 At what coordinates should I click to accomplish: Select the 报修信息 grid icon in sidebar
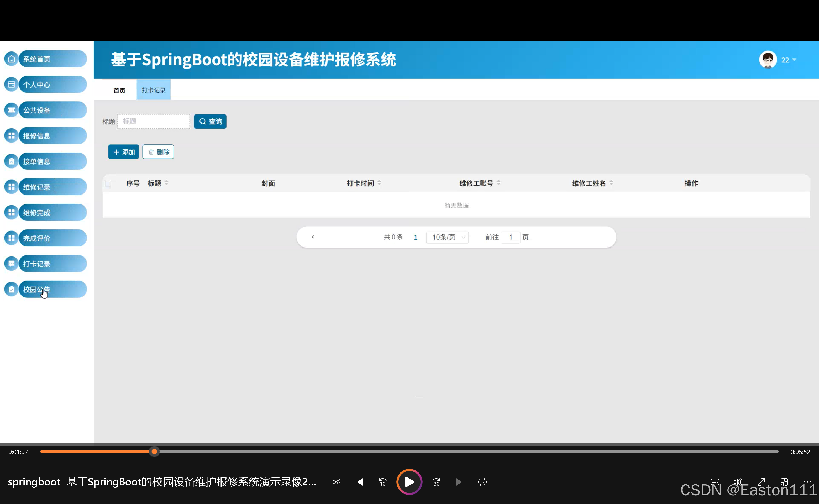pos(11,135)
